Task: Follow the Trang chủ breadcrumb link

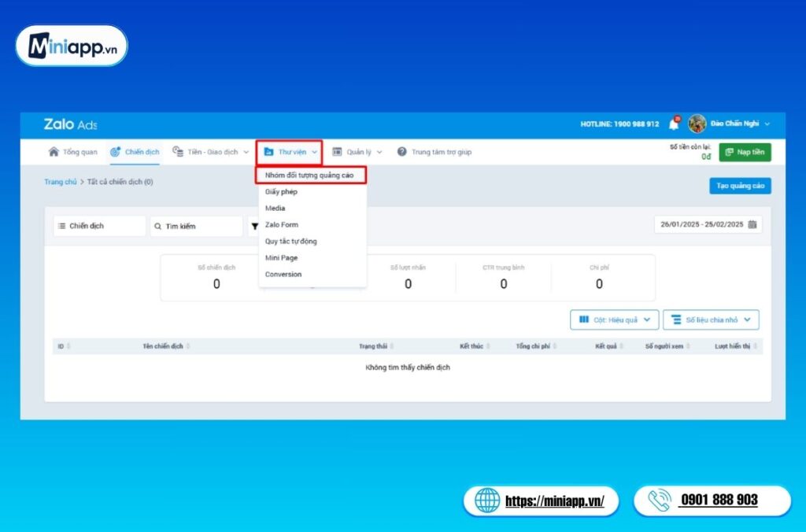Action: (60, 182)
